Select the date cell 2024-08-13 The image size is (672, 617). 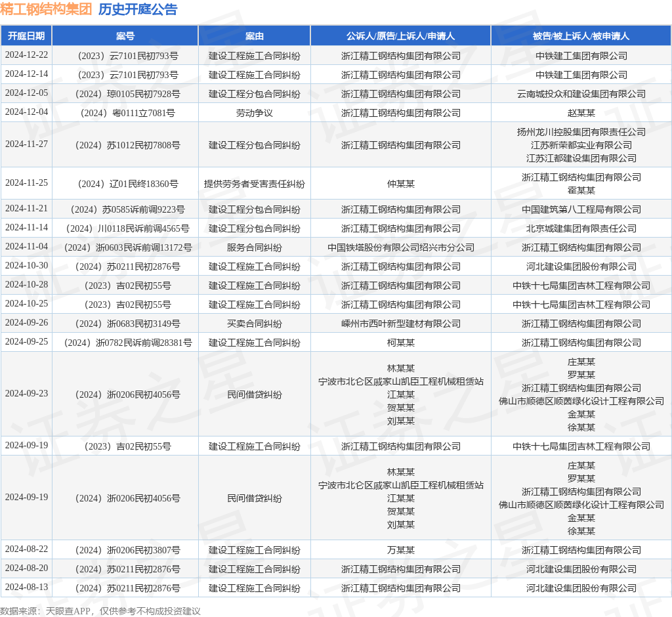click(x=26, y=587)
